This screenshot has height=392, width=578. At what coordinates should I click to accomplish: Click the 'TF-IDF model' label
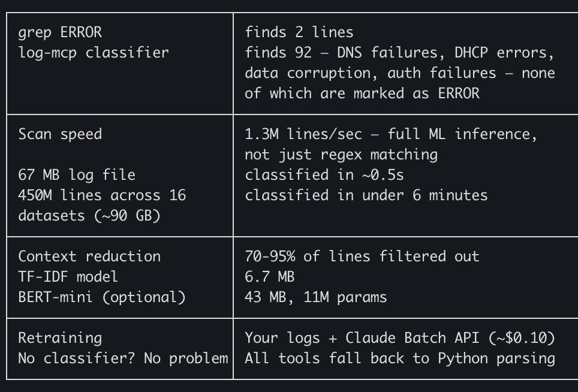pos(68,277)
